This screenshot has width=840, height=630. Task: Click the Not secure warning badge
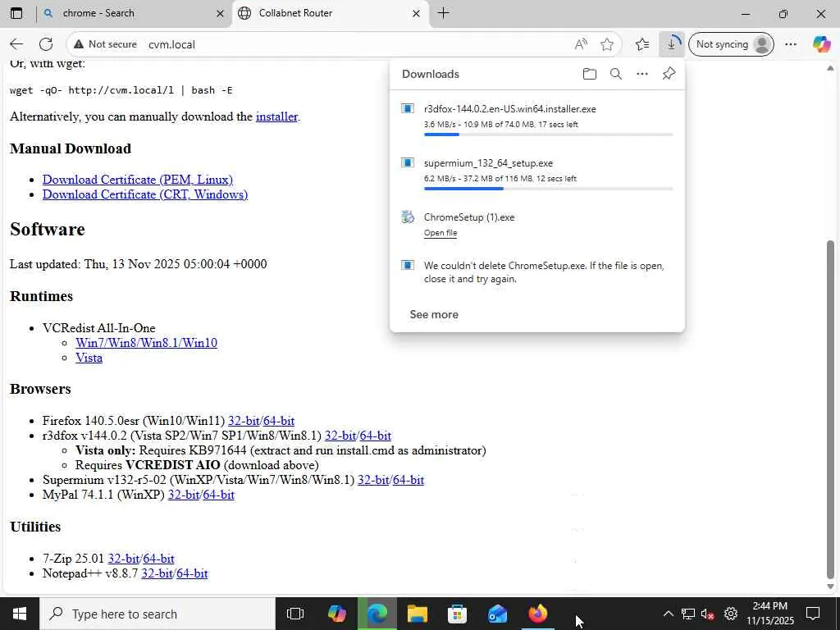coord(105,44)
